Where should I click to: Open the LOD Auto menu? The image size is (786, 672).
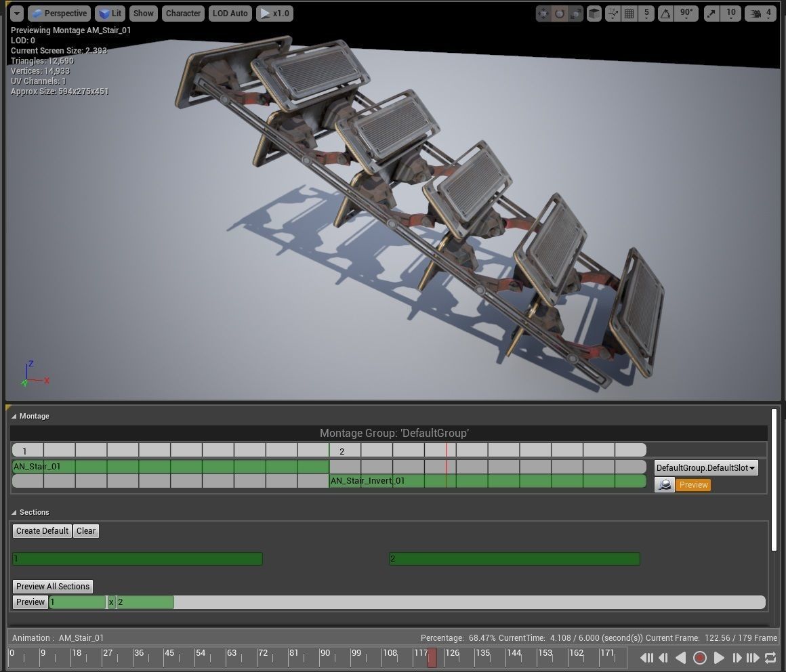click(230, 14)
